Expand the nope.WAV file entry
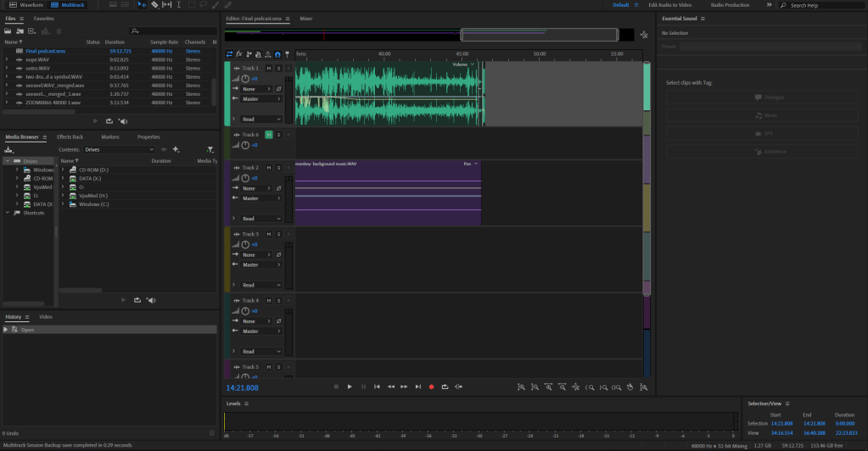Viewport: 868px width, 451px height. (x=6, y=59)
